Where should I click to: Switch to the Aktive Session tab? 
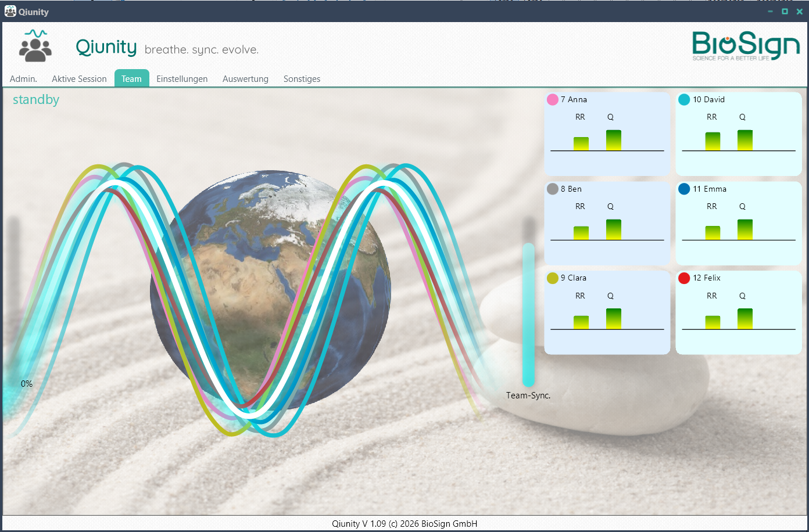point(79,79)
